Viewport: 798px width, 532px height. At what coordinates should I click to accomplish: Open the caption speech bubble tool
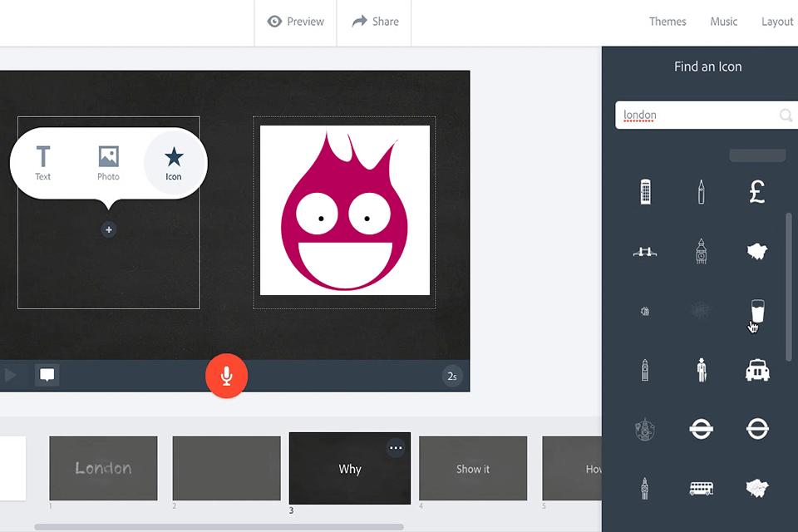coord(47,376)
